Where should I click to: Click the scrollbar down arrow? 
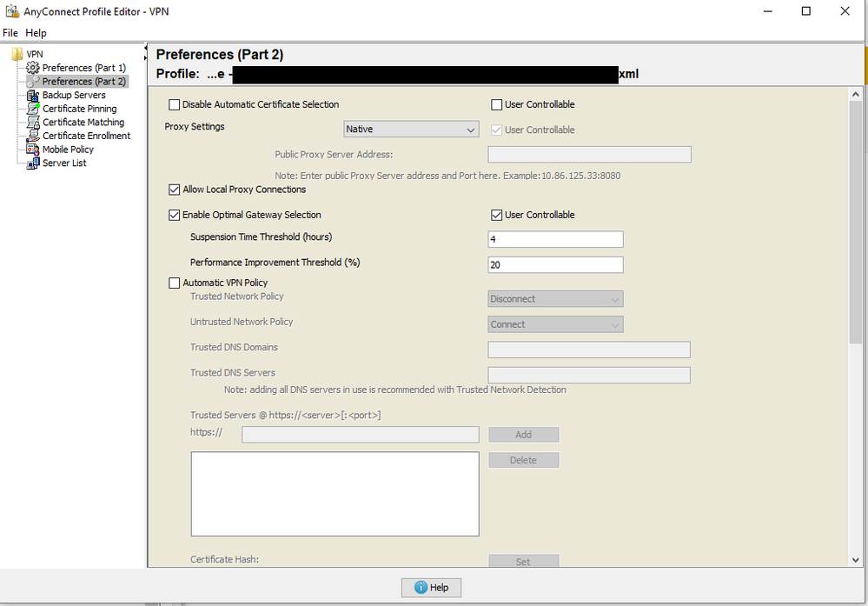(x=855, y=559)
